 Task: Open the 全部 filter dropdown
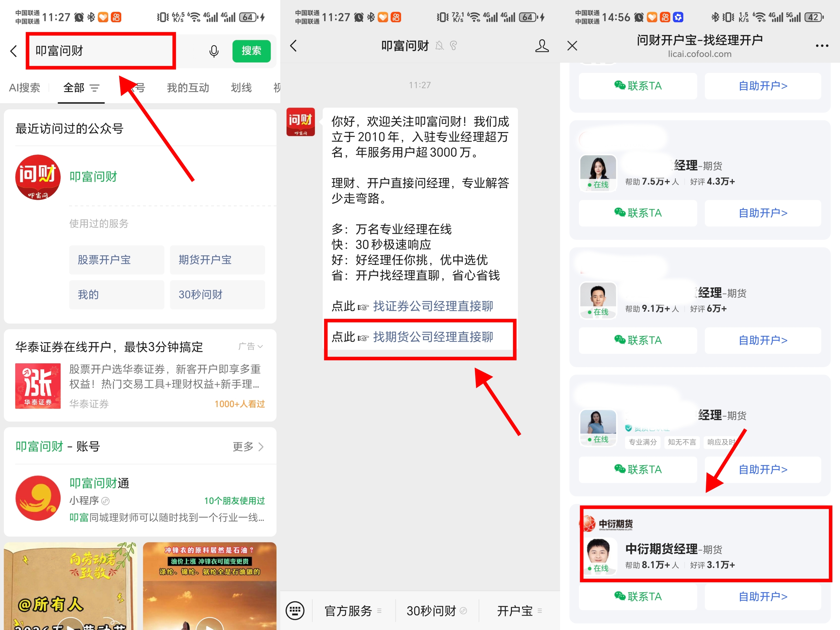tap(81, 88)
